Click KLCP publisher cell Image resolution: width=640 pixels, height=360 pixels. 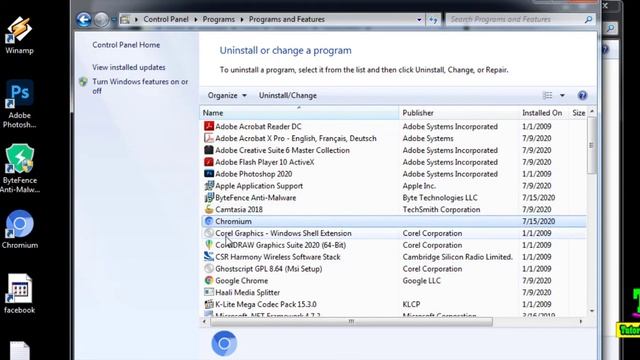pos(411,304)
